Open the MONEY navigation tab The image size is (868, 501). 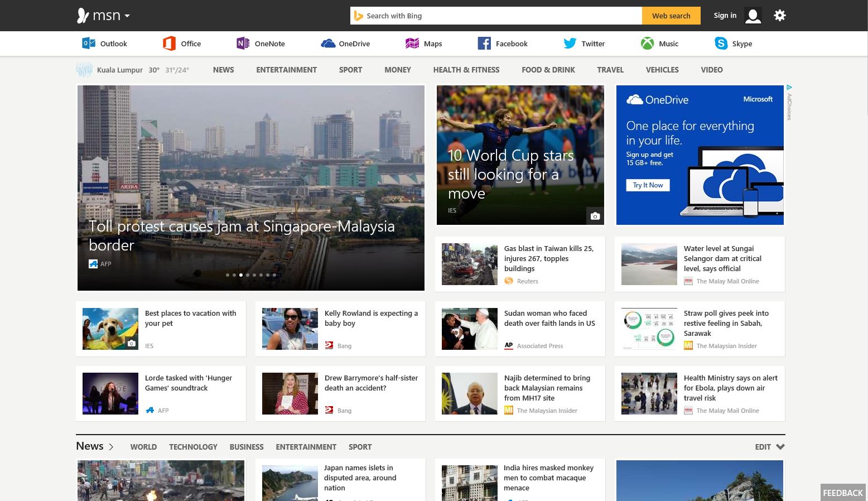click(397, 70)
